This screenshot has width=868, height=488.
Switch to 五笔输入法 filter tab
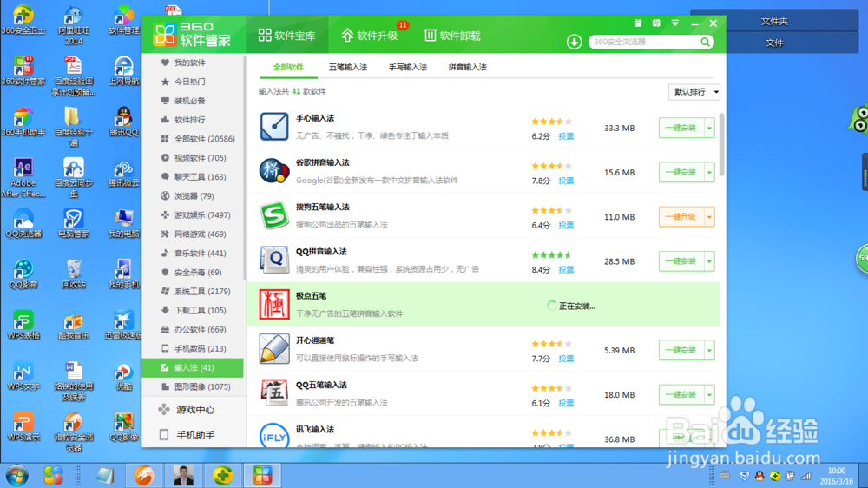348,67
